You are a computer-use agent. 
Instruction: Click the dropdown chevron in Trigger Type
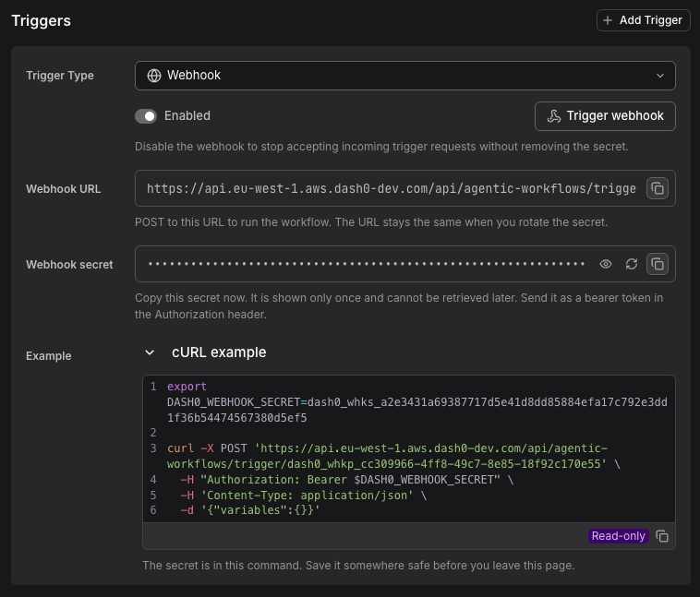[659, 76]
